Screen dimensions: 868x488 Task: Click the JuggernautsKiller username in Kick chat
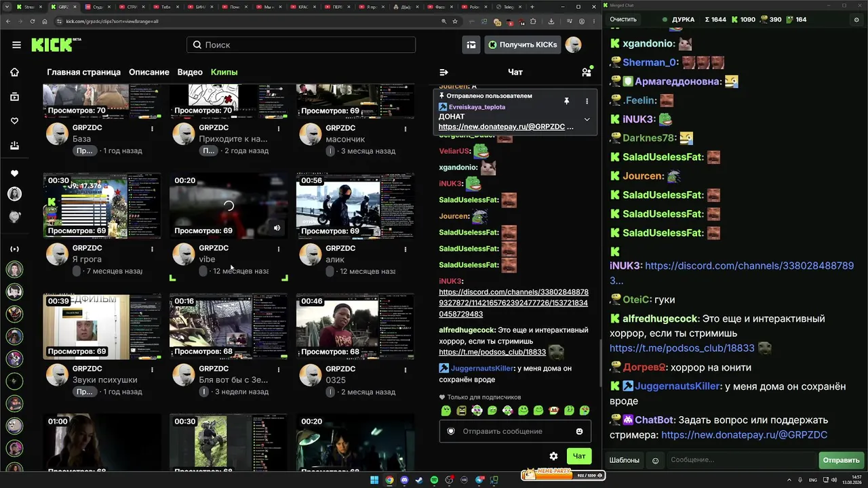click(x=482, y=369)
